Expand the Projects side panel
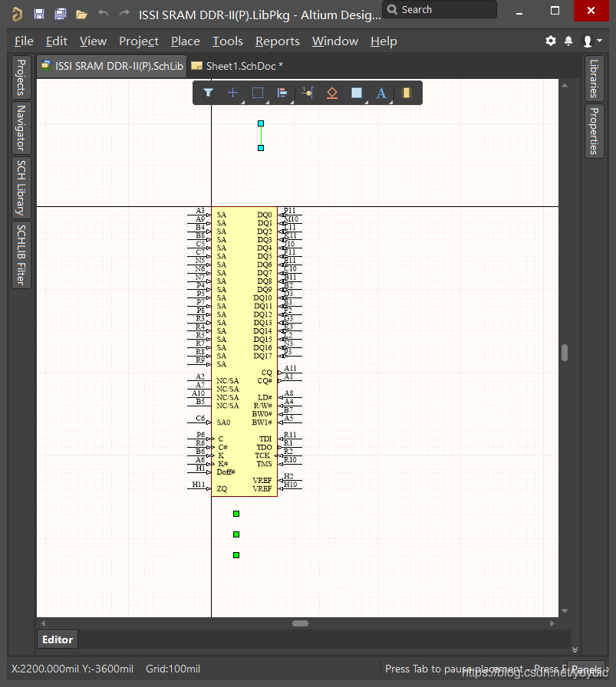Image resolution: width=616 pixels, height=687 pixels. click(21, 77)
